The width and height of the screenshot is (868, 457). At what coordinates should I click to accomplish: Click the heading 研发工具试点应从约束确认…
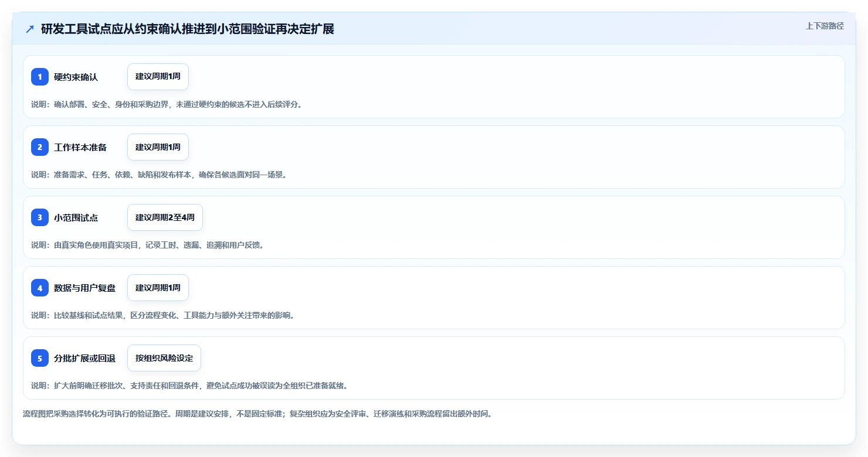point(188,29)
